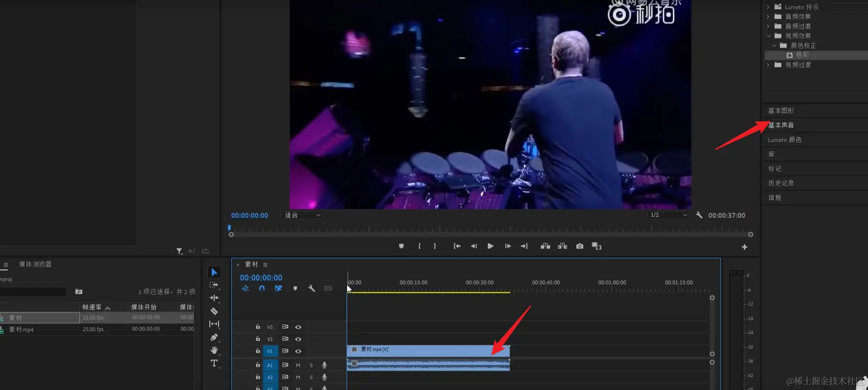868x390 pixels.
Task: Select the 色彩 effect
Action: pos(803,55)
